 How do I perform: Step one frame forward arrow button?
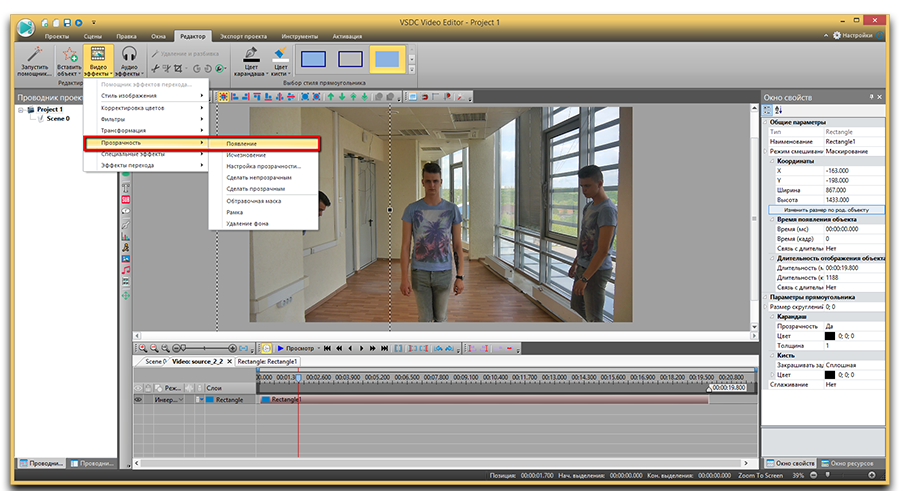point(362,348)
